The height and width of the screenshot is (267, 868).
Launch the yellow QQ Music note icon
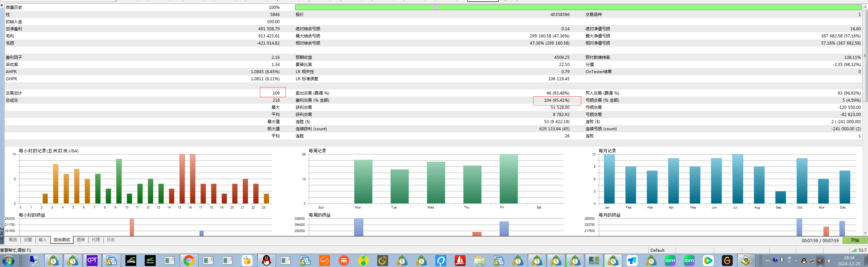point(363,261)
